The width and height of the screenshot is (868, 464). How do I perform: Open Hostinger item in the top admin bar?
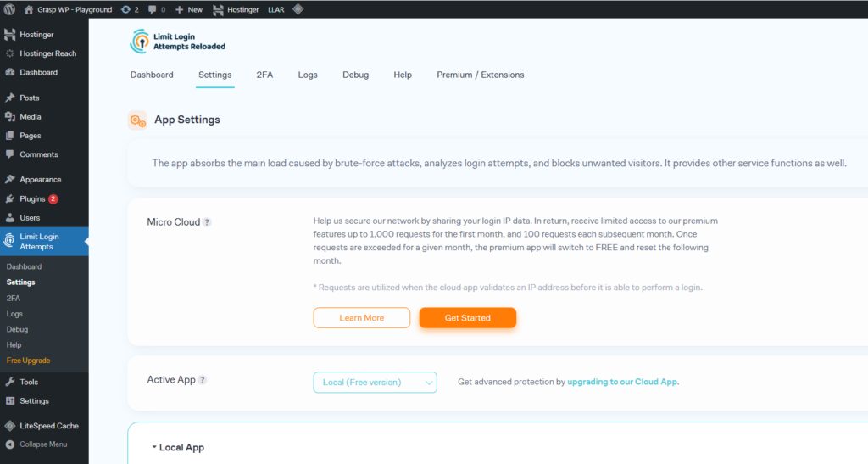(236, 9)
